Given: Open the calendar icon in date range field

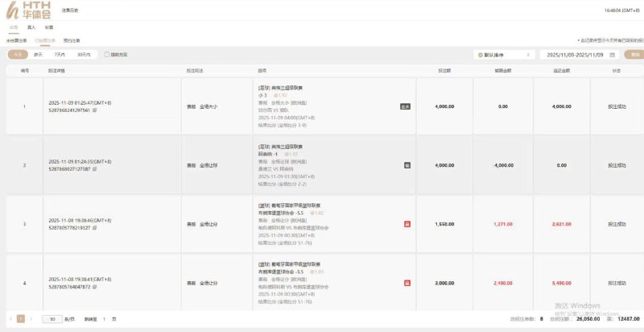Looking at the screenshot, I should click(613, 55).
